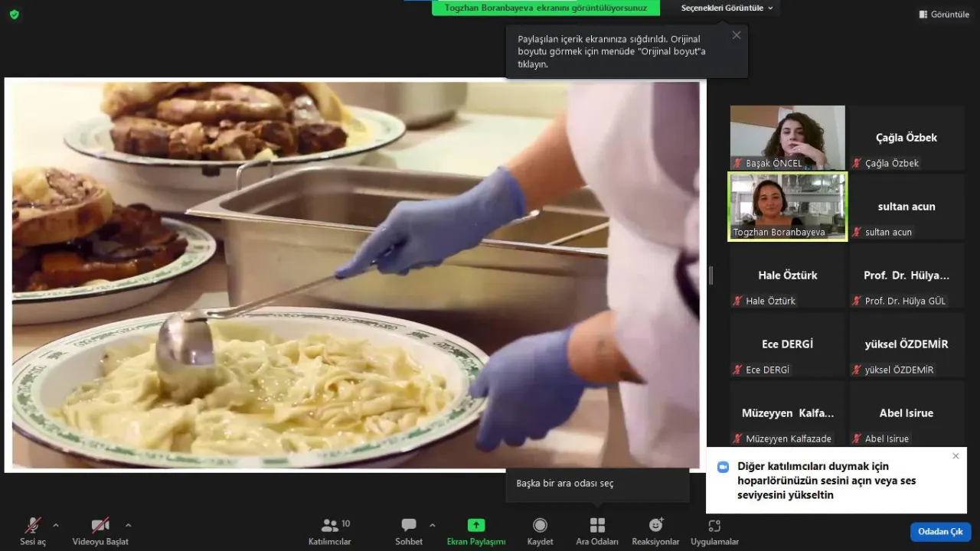Unmute microphone with Sesi aç

coord(33,531)
